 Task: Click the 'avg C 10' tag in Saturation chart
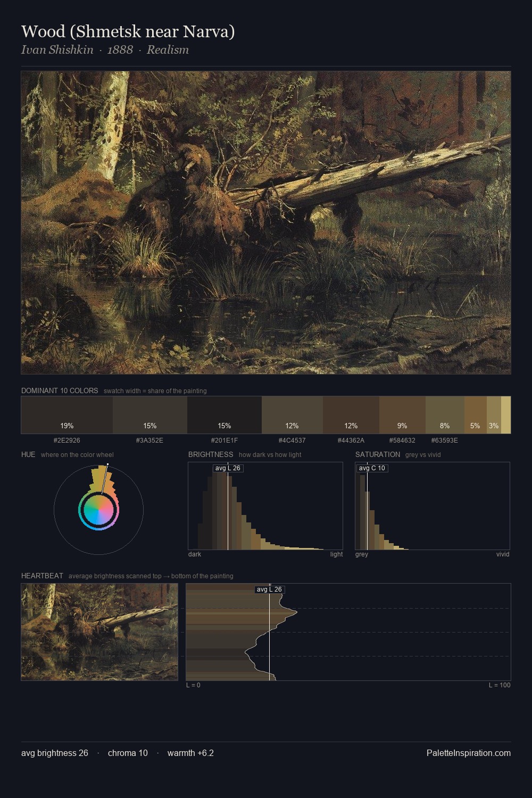point(372,468)
